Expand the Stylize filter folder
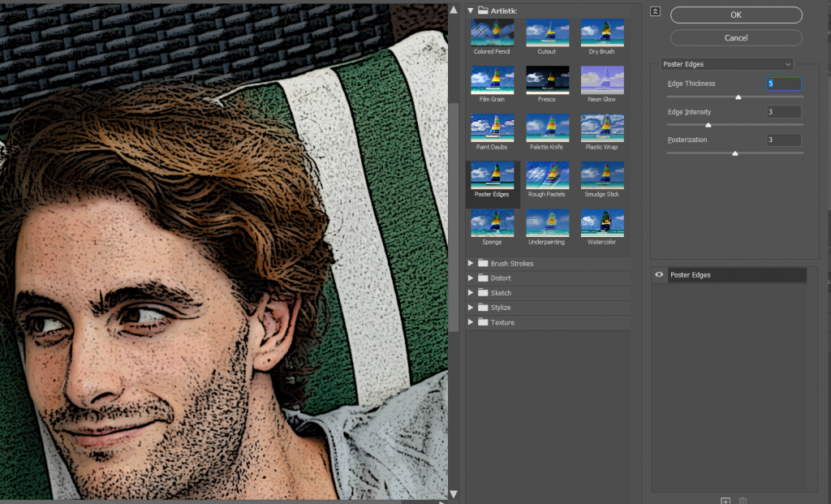 [x=470, y=308]
